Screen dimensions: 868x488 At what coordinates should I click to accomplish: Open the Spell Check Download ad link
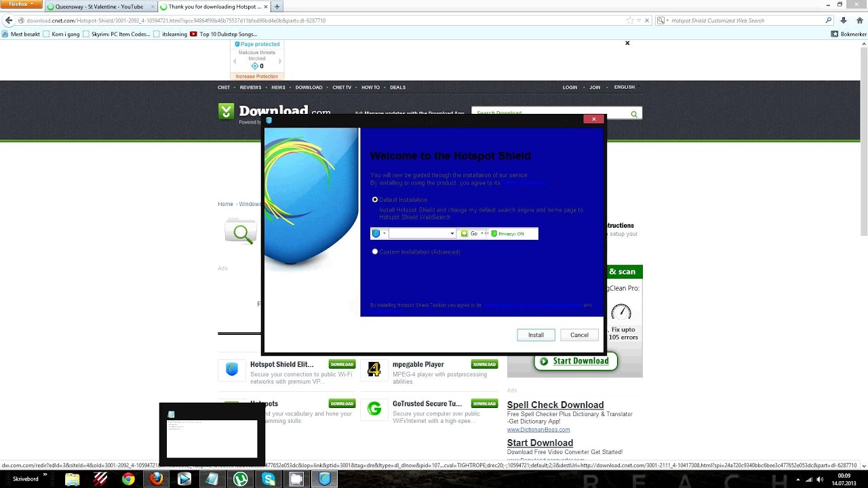[555, 405]
